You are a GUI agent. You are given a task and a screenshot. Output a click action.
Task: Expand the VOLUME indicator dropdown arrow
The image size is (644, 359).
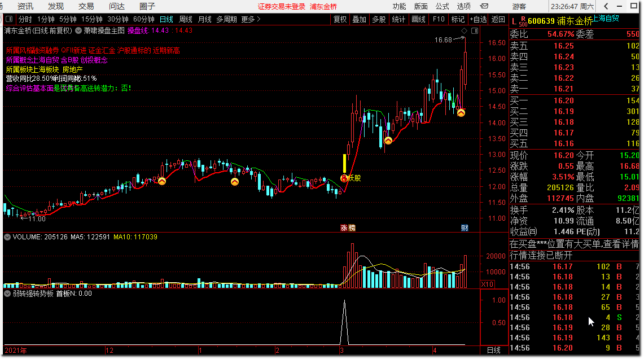point(7,237)
